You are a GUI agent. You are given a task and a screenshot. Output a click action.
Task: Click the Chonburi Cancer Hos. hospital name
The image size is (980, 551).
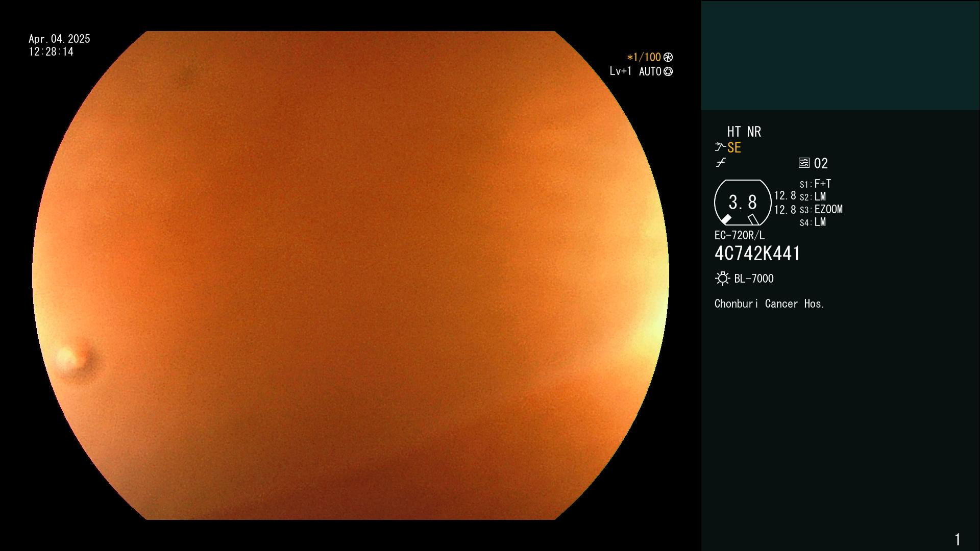(x=770, y=304)
